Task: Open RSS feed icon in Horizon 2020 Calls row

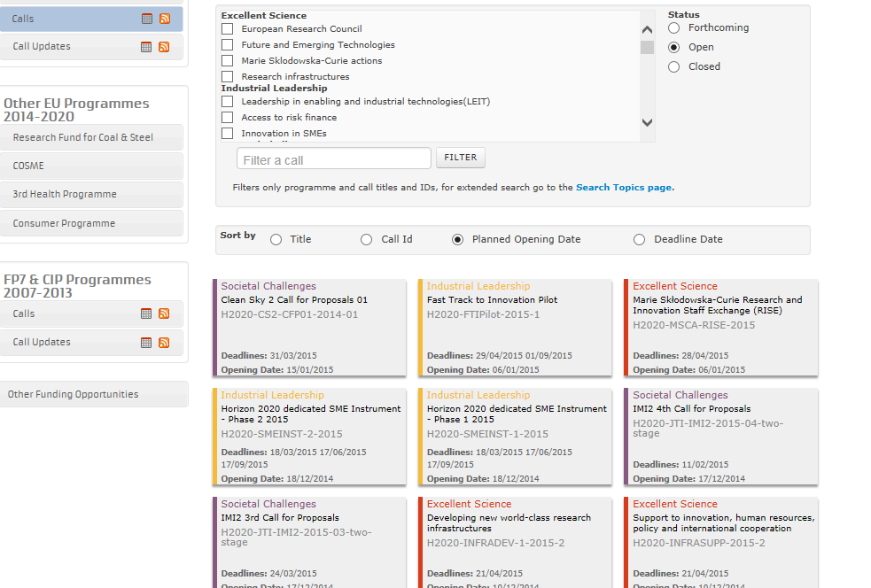Action: pyautogui.click(x=165, y=19)
